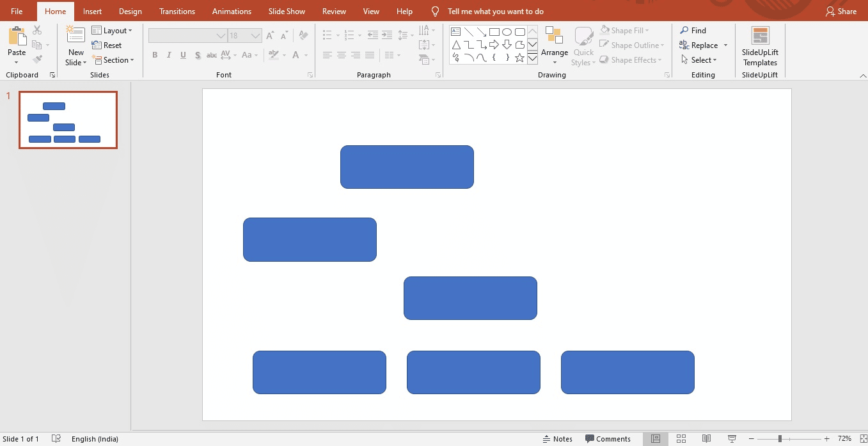Select the Rectangle shape tool

(494, 31)
